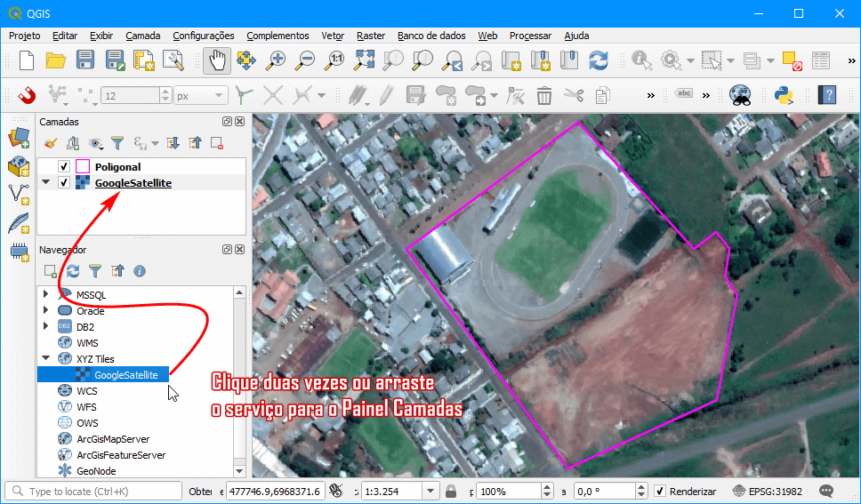Click the Open Project folder icon
The width and height of the screenshot is (861, 504).
point(56,60)
